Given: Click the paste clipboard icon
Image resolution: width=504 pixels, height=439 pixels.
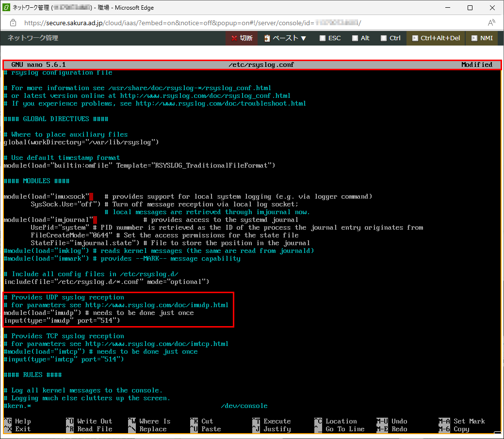Looking at the screenshot, I should (x=267, y=38).
